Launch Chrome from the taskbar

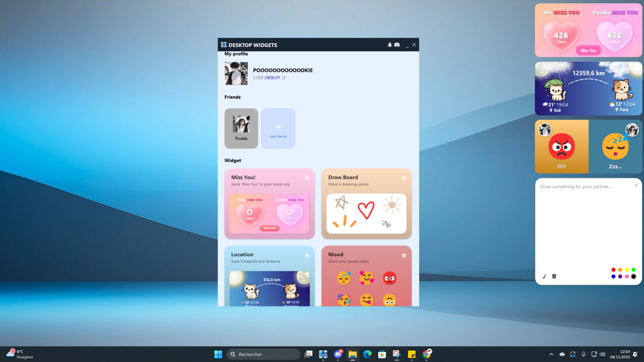click(427, 354)
